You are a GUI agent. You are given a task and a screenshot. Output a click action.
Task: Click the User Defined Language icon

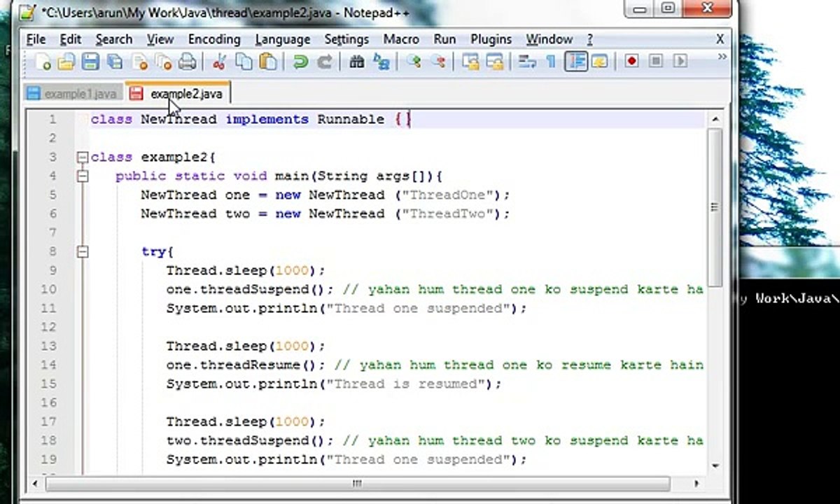[x=599, y=62]
